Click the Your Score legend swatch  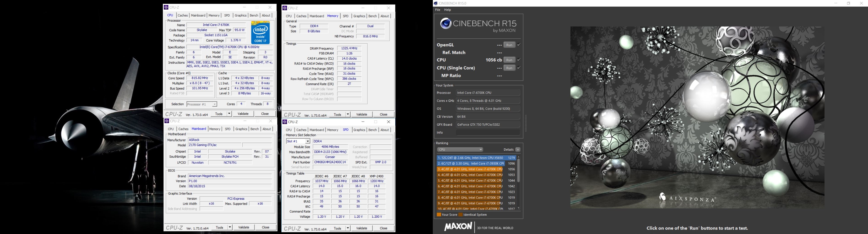(439, 215)
